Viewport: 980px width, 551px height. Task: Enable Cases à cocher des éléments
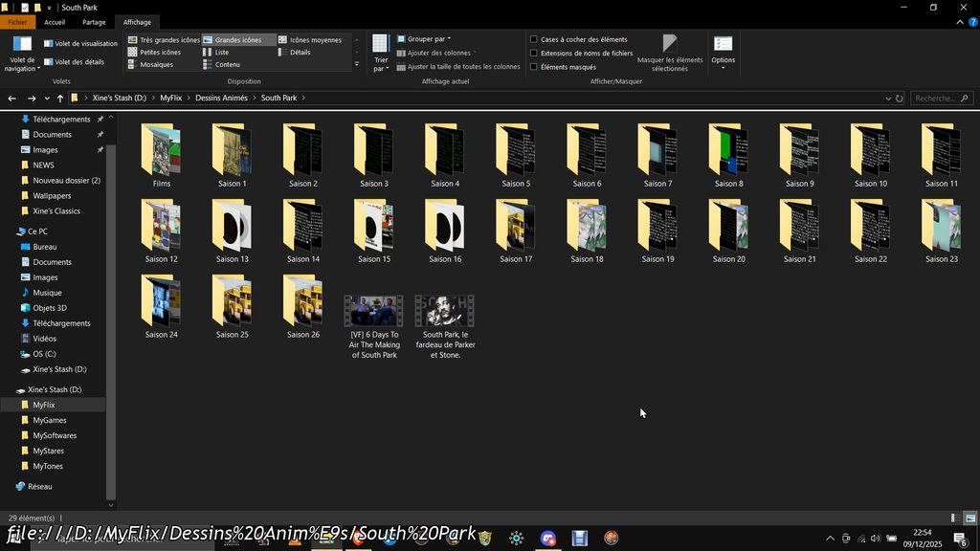click(534, 40)
